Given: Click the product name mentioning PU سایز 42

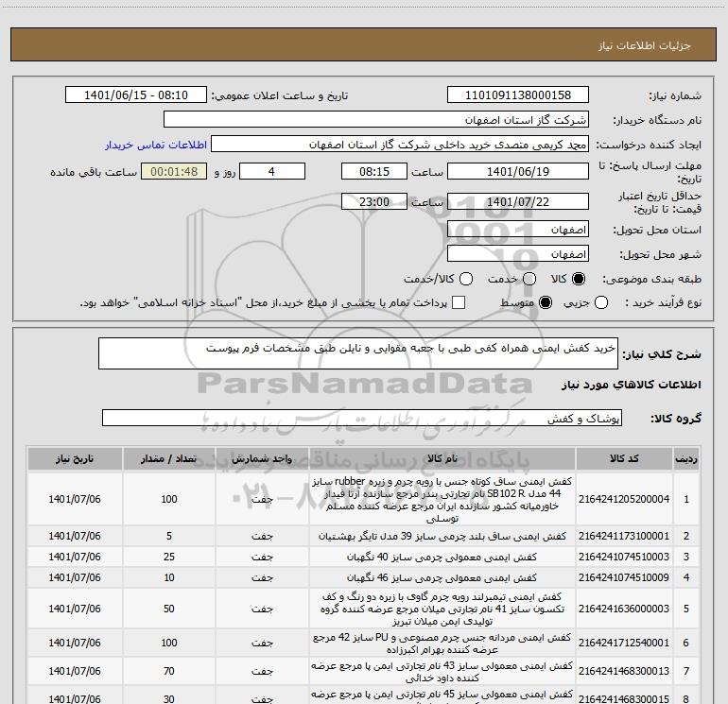Looking at the screenshot, I should click(x=442, y=643).
